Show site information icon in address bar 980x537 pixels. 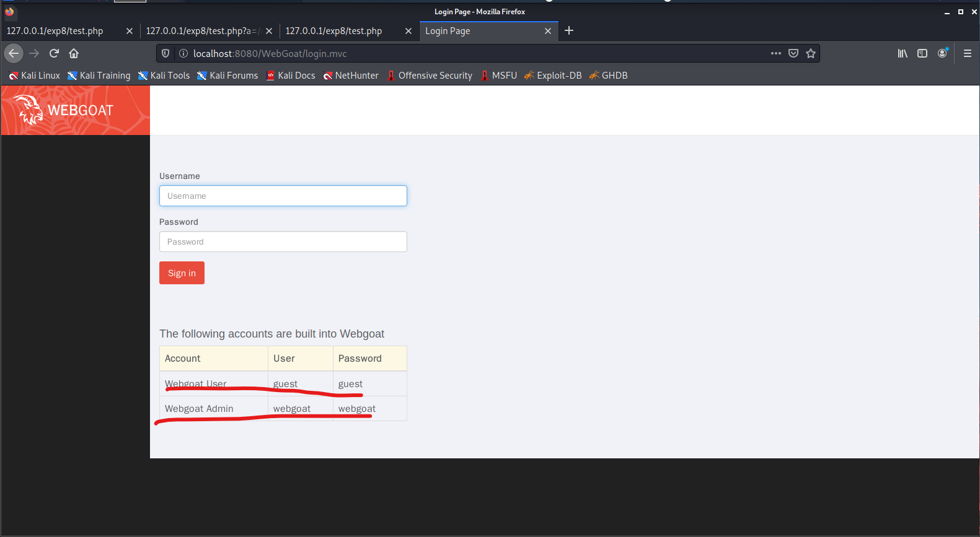point(183,53)
